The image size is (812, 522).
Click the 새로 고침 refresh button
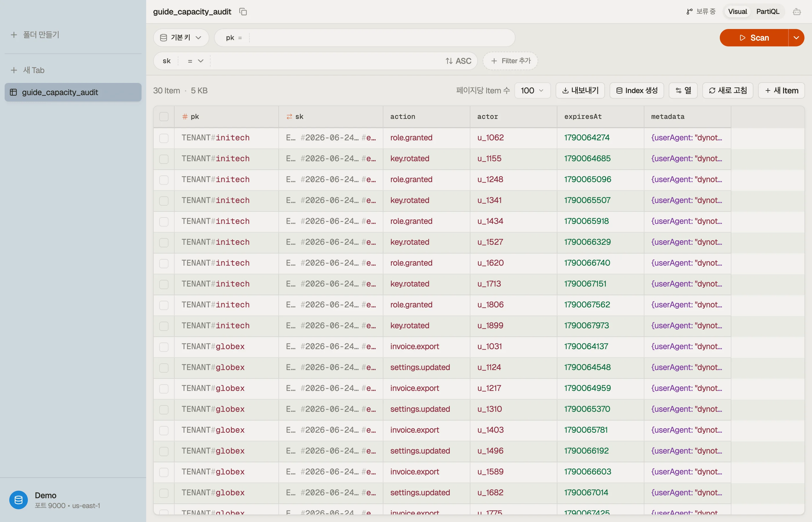tap(728, 90)
